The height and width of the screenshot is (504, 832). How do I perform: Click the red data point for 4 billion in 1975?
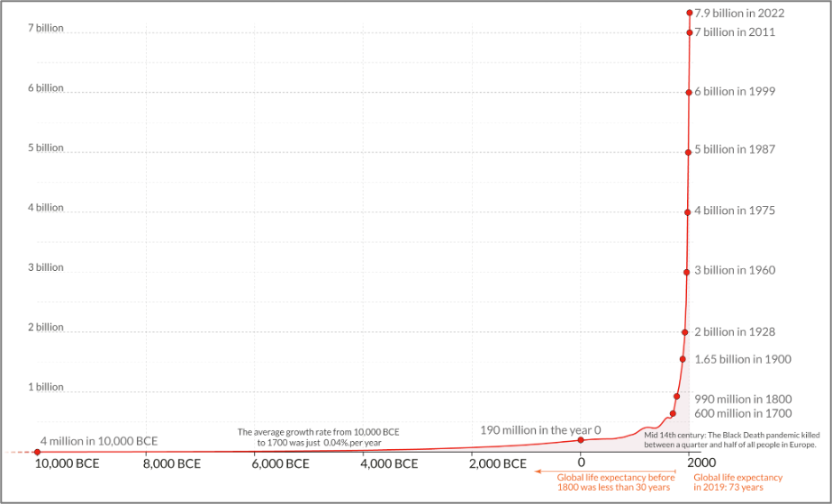pyautogui.click(x=687, y=211)
